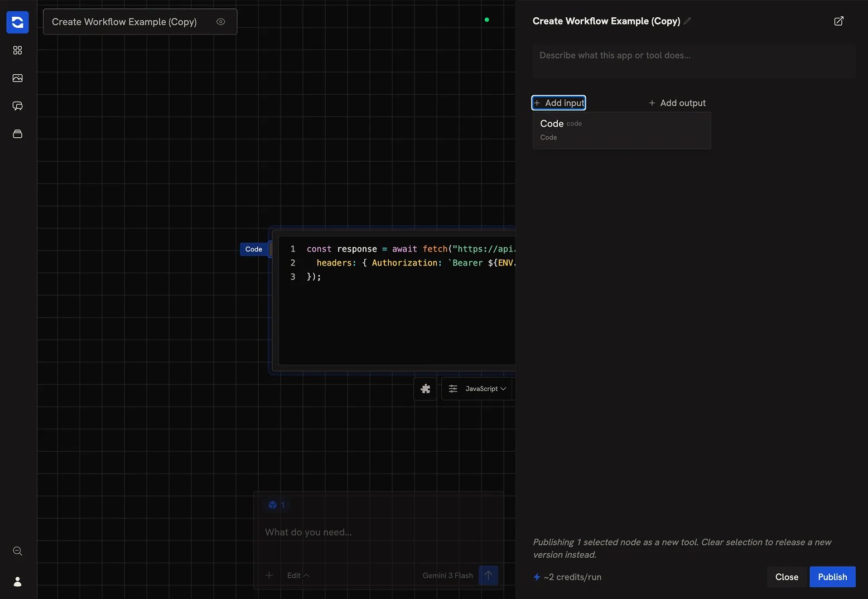Click the What do you need prompt box

(378, 532)
